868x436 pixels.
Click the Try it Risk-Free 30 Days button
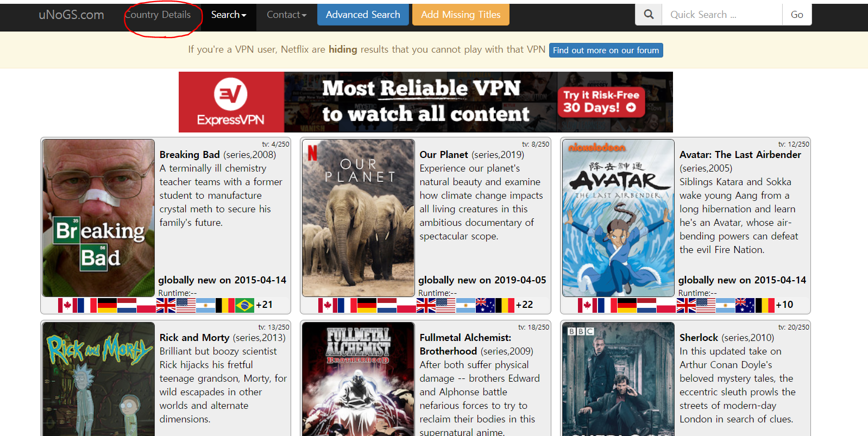[601, 102]
